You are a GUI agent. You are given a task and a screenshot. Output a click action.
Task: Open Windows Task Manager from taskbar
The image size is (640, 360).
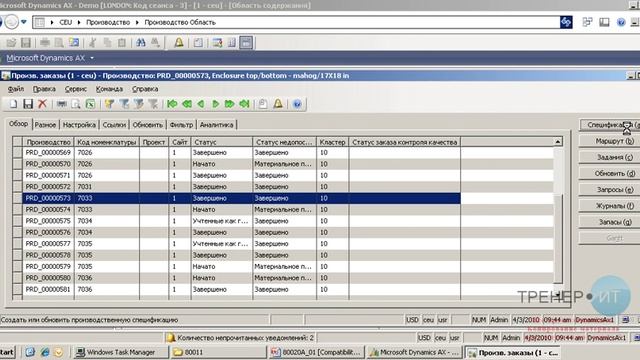click(120, 352)
